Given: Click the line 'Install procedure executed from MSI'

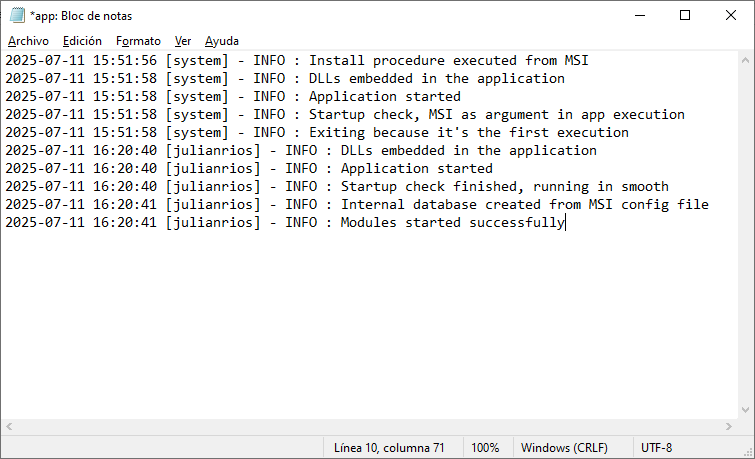Looking at the screenshot, I should (297, 61).
